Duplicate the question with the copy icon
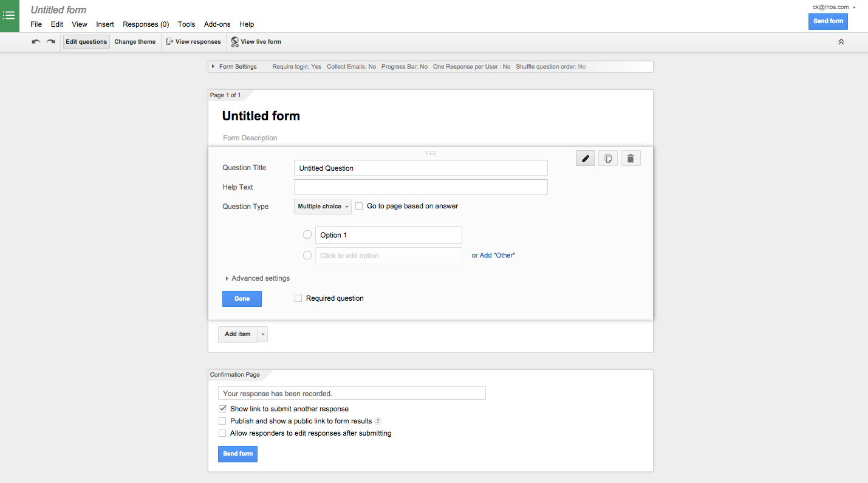 pyautogui.click(x=608, y=159)
